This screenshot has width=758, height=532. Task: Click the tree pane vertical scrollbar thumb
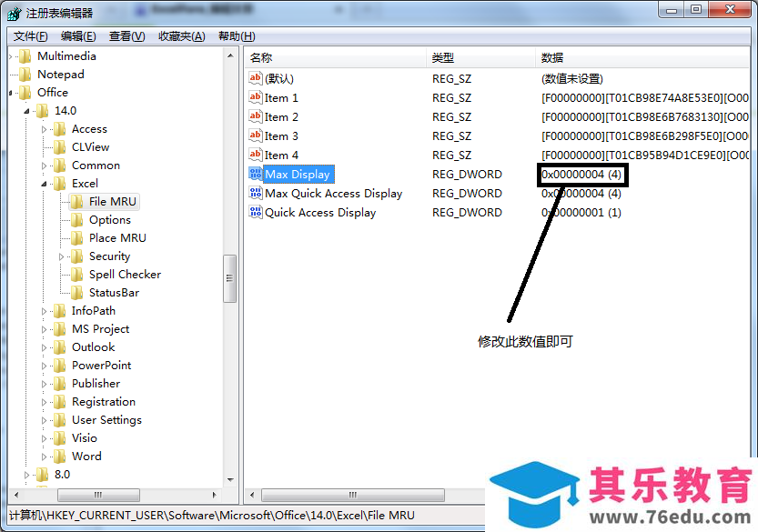coord(229,278)
